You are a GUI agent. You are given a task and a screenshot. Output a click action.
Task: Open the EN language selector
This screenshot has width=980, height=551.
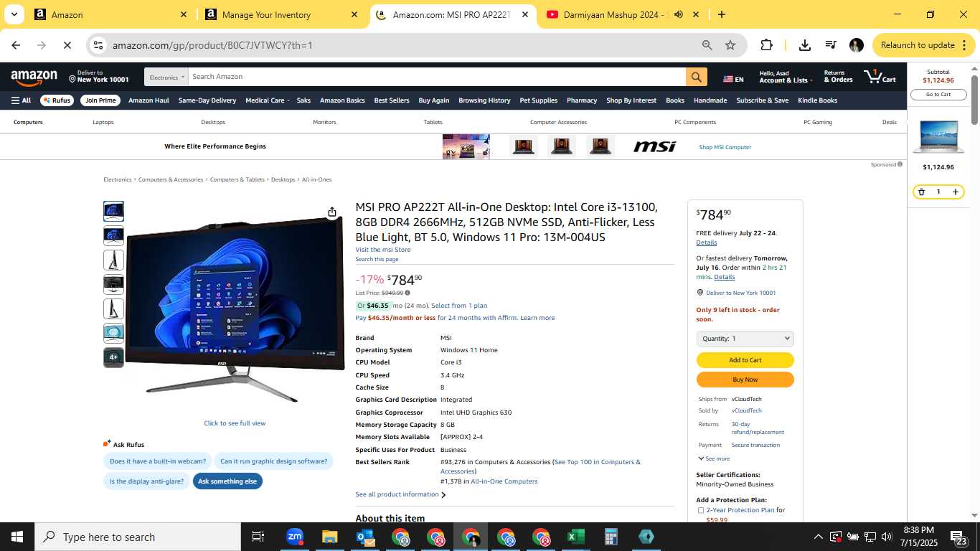(x=733, y=79)
